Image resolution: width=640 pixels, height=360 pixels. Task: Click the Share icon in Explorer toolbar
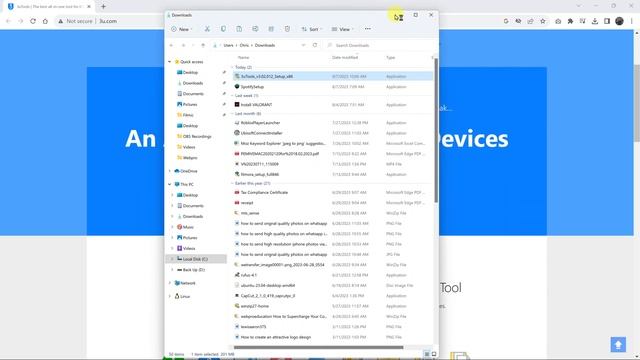(x=271, y=29)
